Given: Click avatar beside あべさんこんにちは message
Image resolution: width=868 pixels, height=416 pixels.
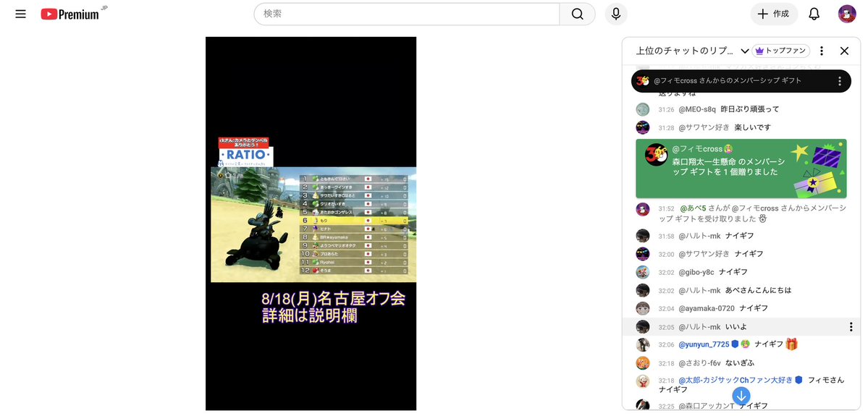Looking at the screenshot, I should 642,290.
